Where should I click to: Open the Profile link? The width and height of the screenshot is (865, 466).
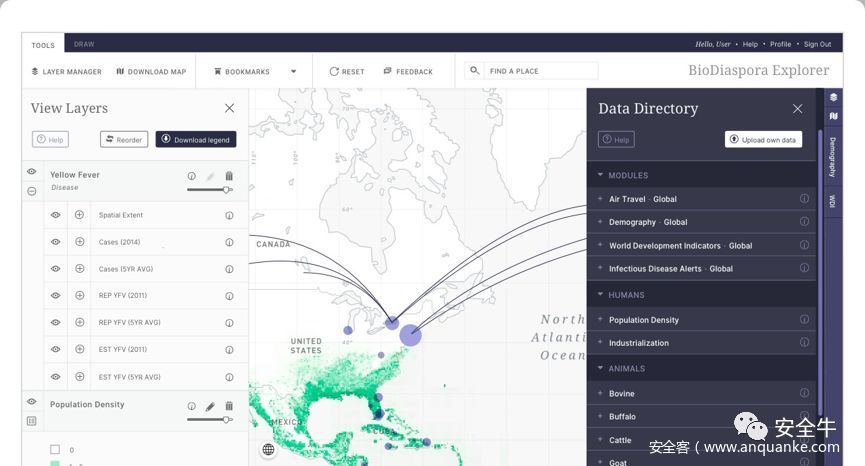pos(781,44)
